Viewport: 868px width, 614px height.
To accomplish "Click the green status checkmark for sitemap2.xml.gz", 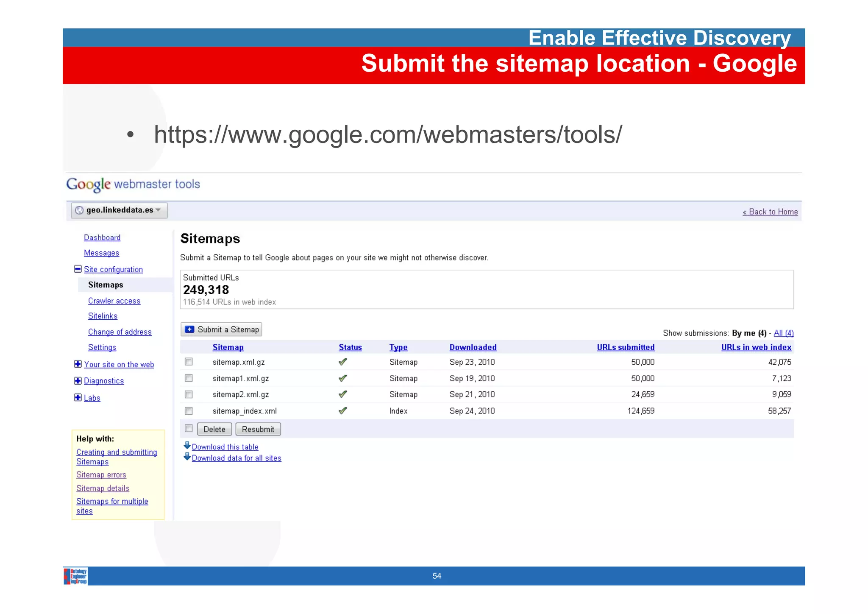I will 343,394.
